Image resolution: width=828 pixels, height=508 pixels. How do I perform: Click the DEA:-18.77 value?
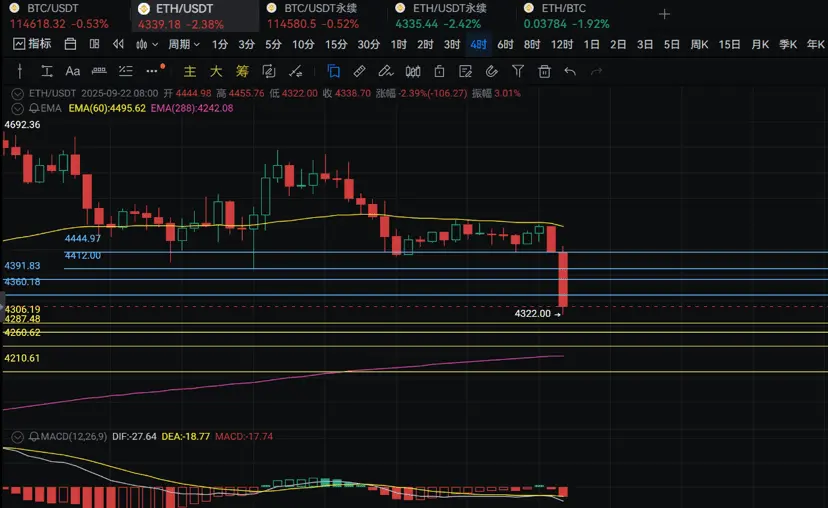pos(185,437)
